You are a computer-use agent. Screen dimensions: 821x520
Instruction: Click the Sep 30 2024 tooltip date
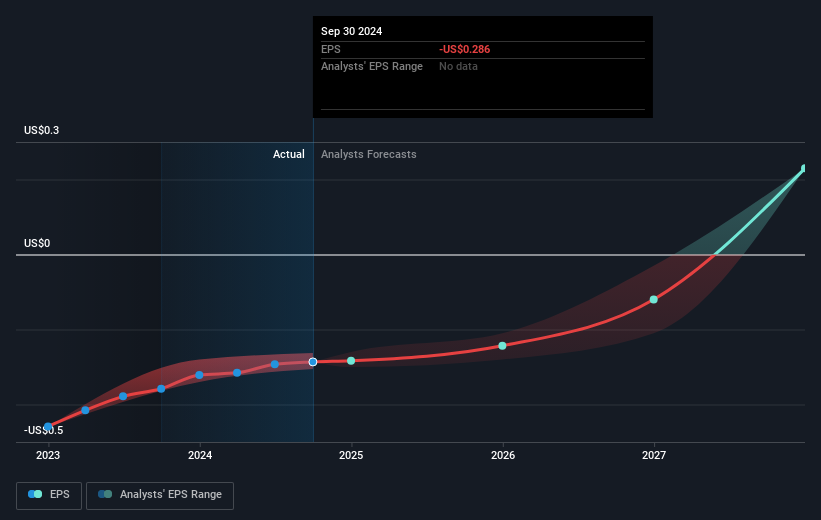click(351, 31)
